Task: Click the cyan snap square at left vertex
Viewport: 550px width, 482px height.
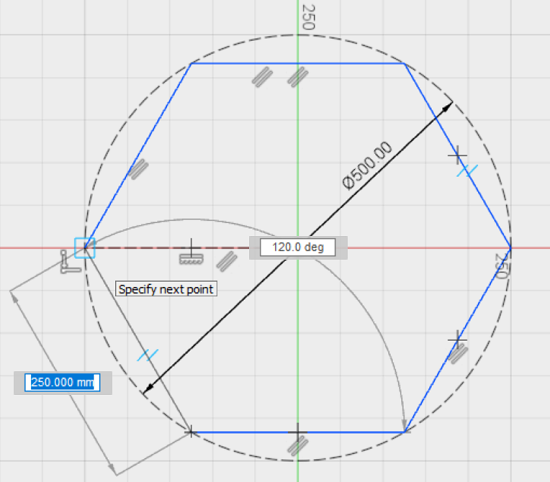Action: coord(85,248)
